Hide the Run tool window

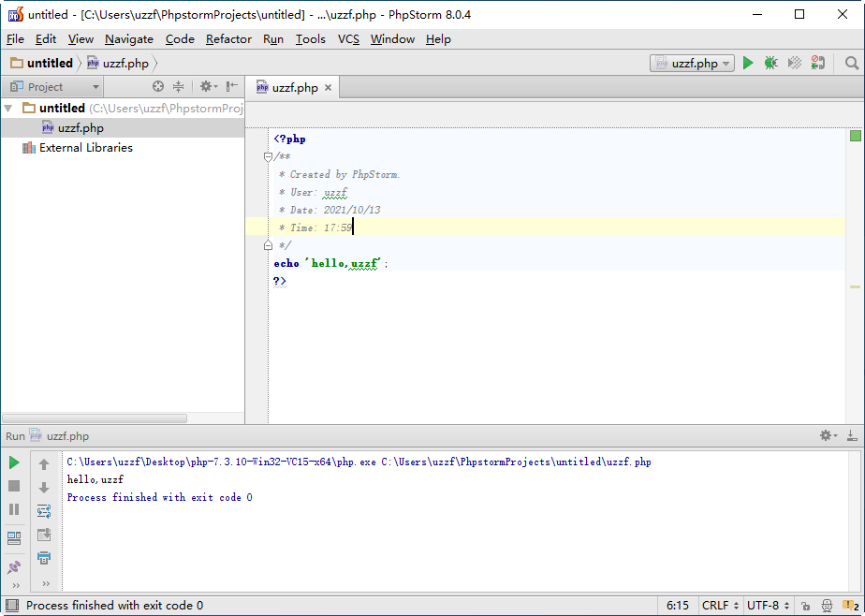click(x=852, y=435)
